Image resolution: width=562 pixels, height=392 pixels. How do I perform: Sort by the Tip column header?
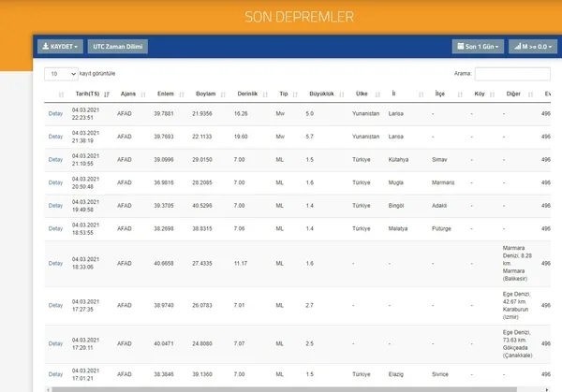283,94
